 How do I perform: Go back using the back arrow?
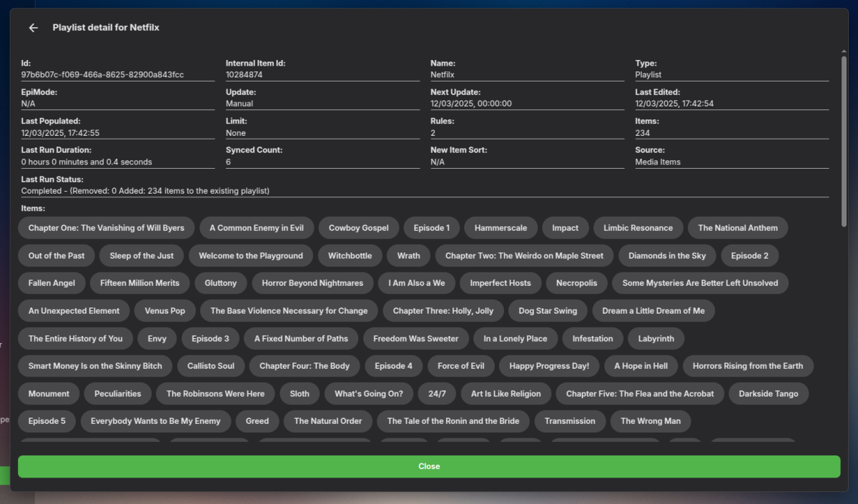(33, 27)
